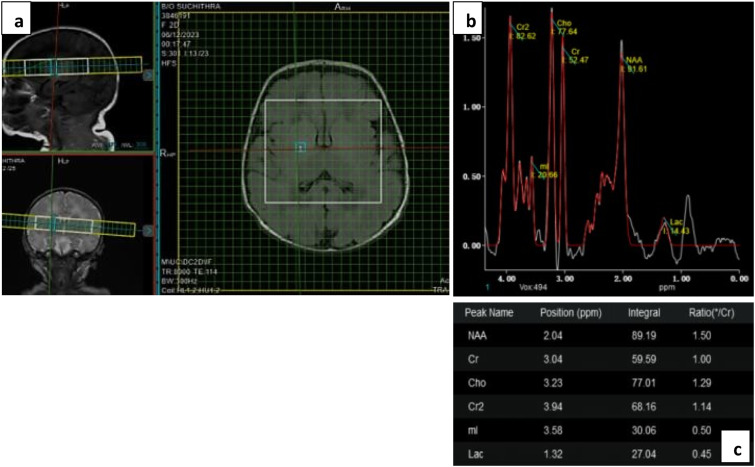Screen dimensions: 755x467
Task: Open the coronal head localizer image
Action: click(x=77, y=225)
